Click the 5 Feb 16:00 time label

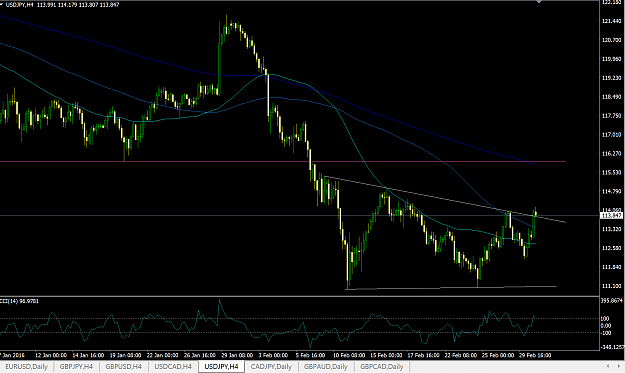pyautogui.click(x=310, y=355)
